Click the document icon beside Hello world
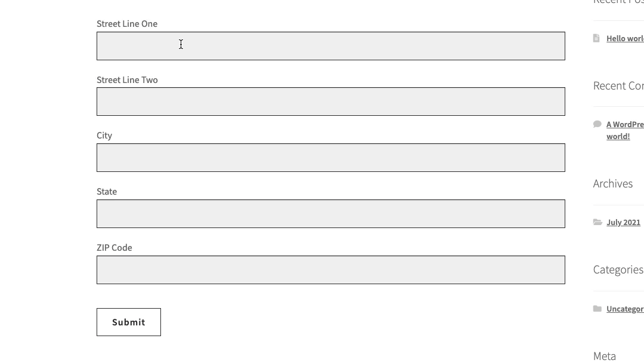Screen dimensions: 644x363 (x=596, y=38)
